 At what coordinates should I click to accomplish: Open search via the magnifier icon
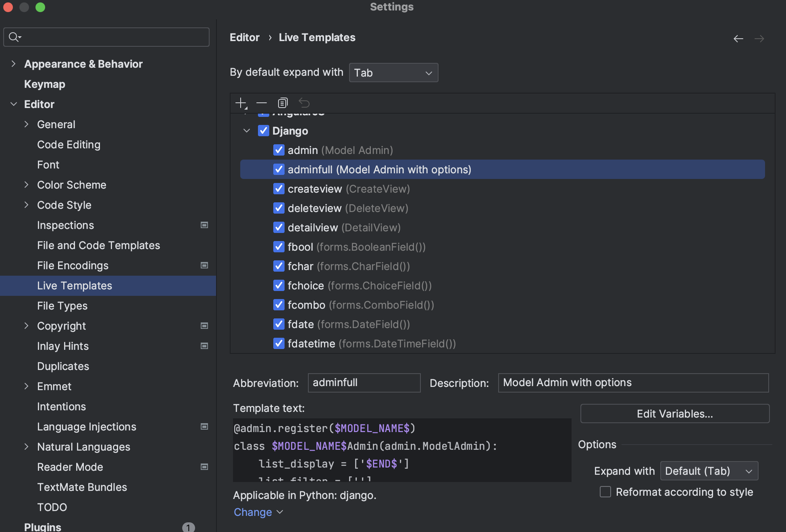14,37
